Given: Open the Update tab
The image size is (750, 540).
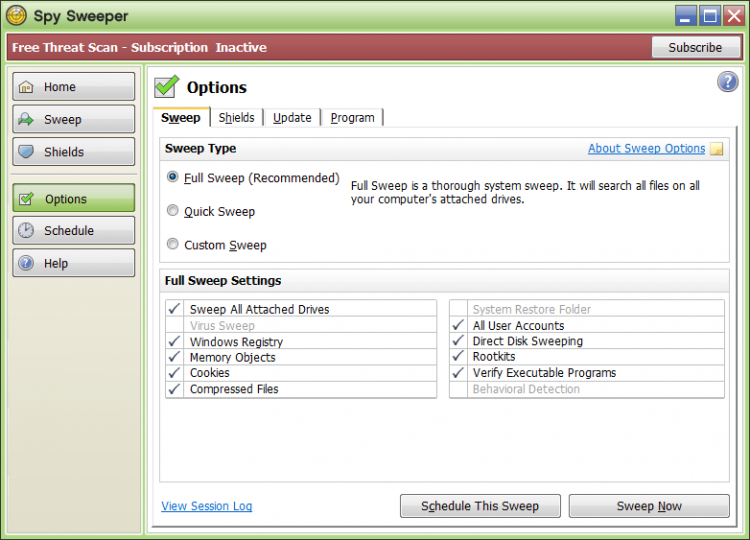Looking at the screenshot, I should click(292, 118).
